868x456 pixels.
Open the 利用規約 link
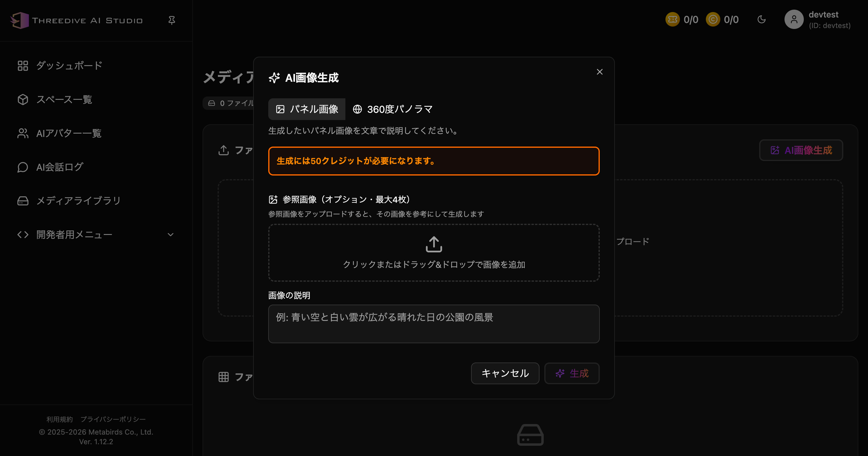click(60, 419)
